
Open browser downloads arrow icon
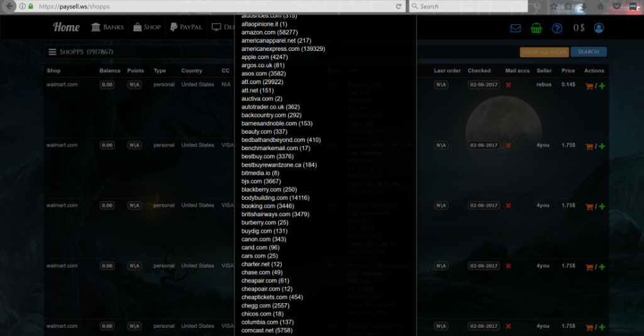(x=584, y=6)
